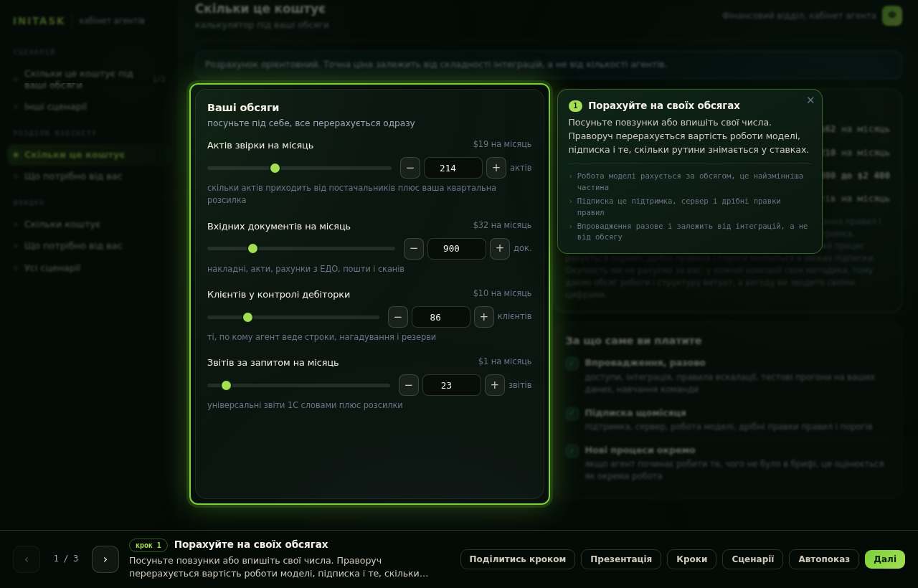
Task: Click the Впровадження, разово check icon
Action: (x=572, y=364)
